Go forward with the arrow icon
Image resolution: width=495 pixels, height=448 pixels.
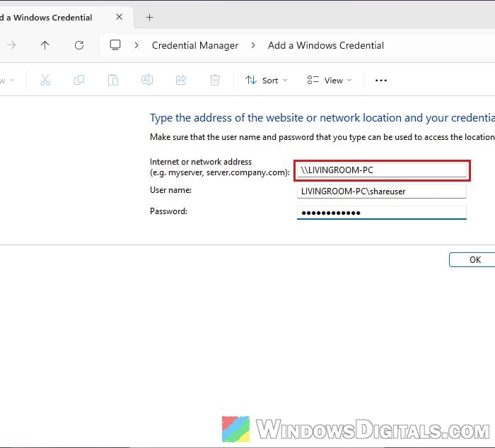click(11, 45)
